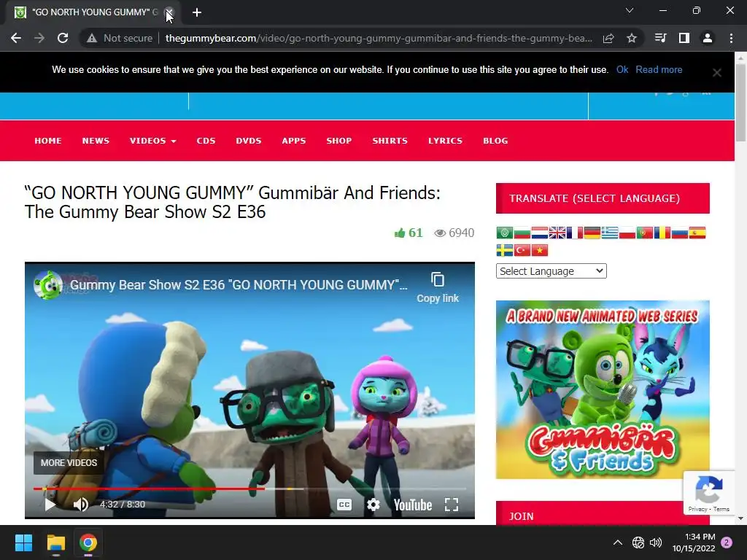Open the SHOP section
Screen dimensions: 747x560
(x=339, y=141)
